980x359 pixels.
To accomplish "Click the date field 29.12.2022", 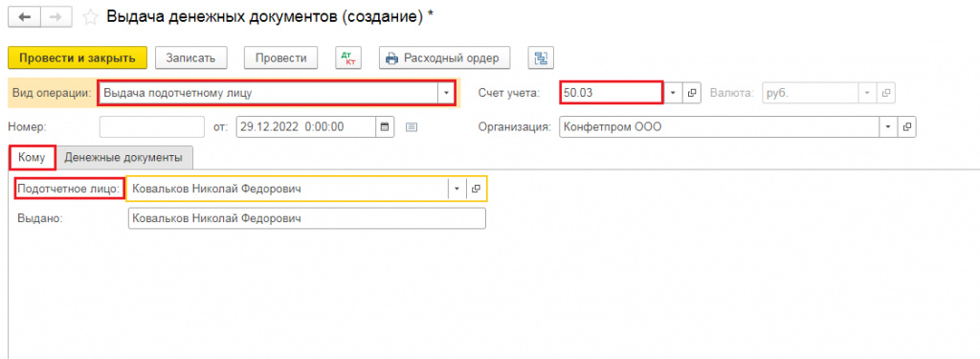I will tap(307, 126).
